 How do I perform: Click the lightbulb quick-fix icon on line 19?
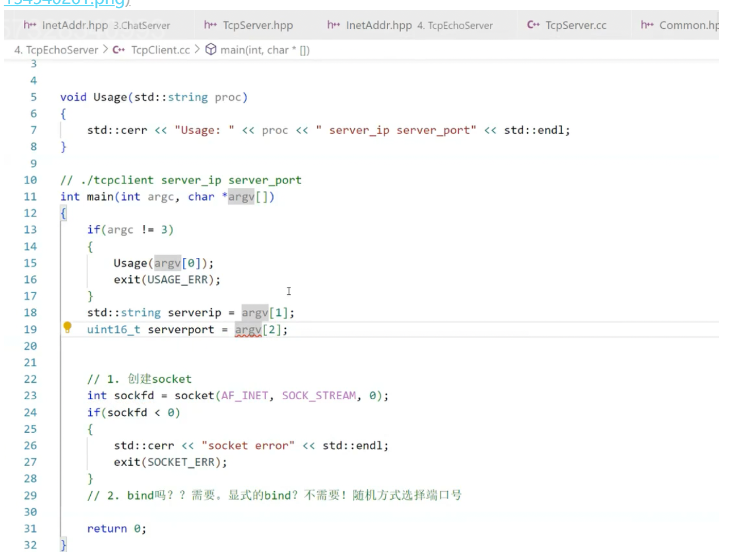[x=68, y=327]
